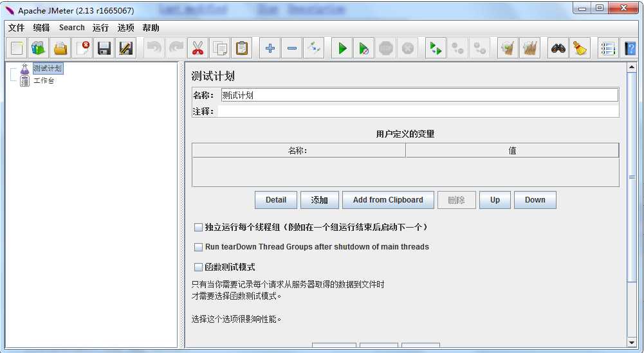
Task: Select 工作台 node in tree
Action: coord(44,80)
